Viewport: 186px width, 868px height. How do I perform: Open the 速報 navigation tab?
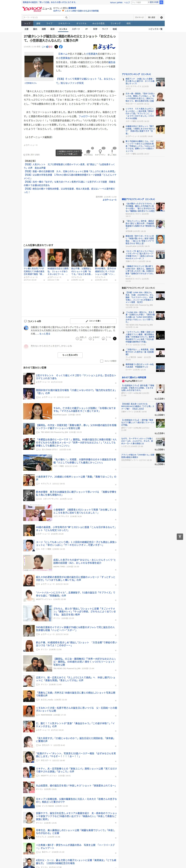click(x=38, y=23)
